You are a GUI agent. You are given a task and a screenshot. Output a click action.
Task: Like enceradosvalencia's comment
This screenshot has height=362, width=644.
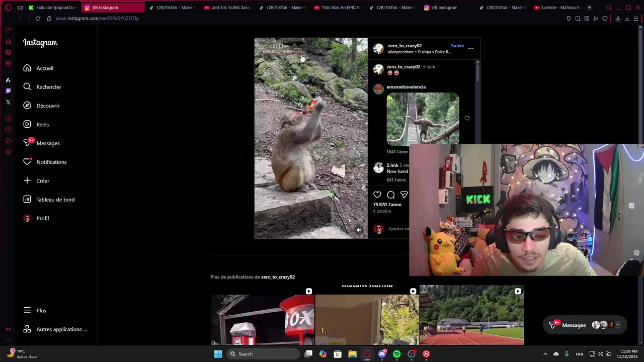click(x=467, y=119)
